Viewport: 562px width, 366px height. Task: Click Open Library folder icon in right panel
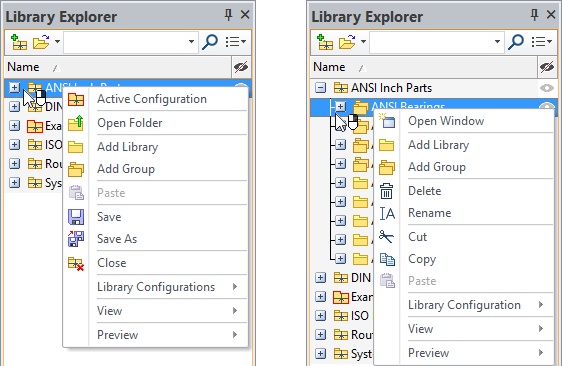[x=347, y=42]
